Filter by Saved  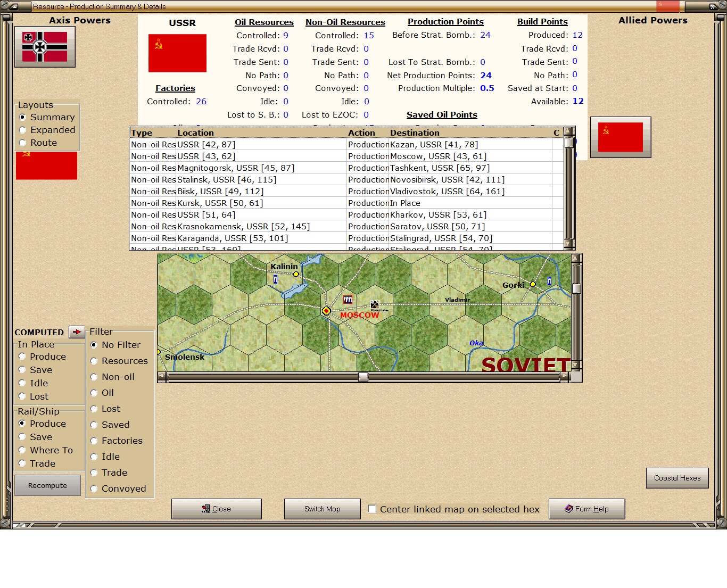click(110, 425)
